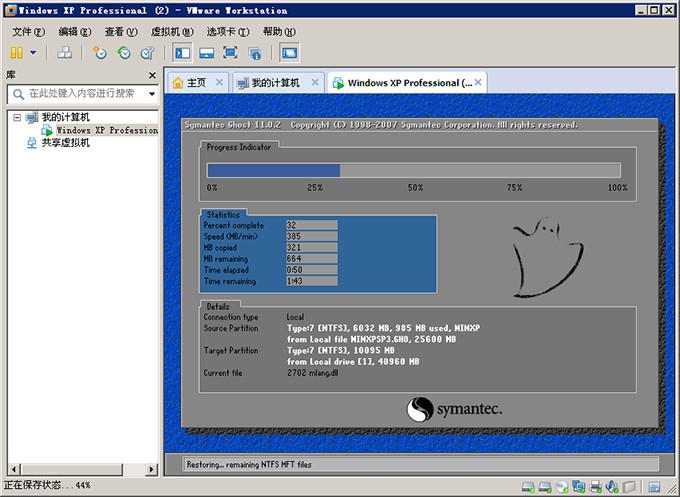Image resolution: width=680 pixels, height=497 pixels.
Task: Close the Windows XP Professional tab
Action: click(478, 82)
